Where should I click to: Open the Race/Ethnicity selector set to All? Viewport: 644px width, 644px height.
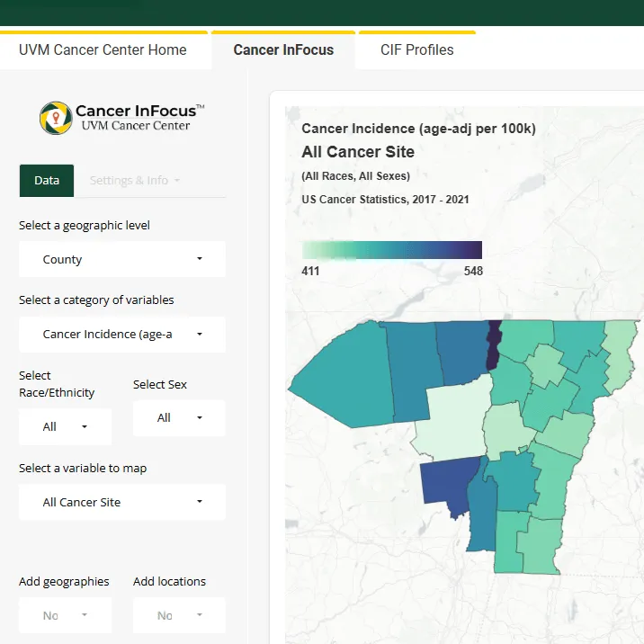[66, 427]
